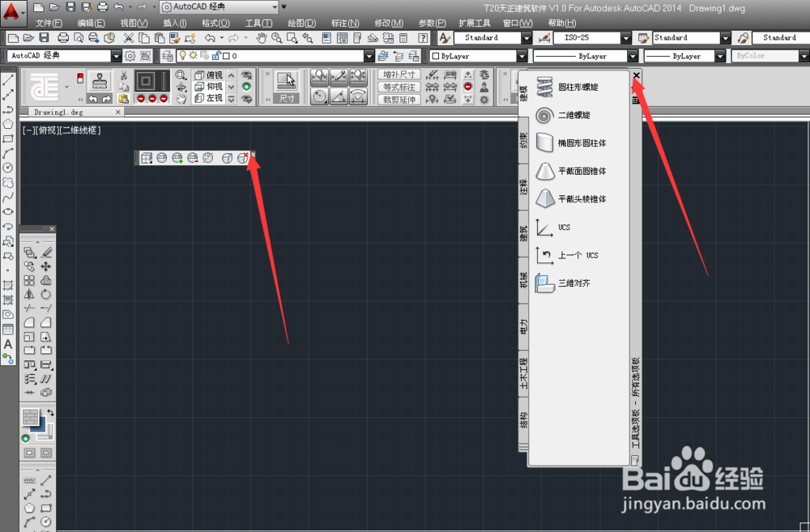Click the Match Properties brush icon
810x532 pixels.
tap(175, 38)
